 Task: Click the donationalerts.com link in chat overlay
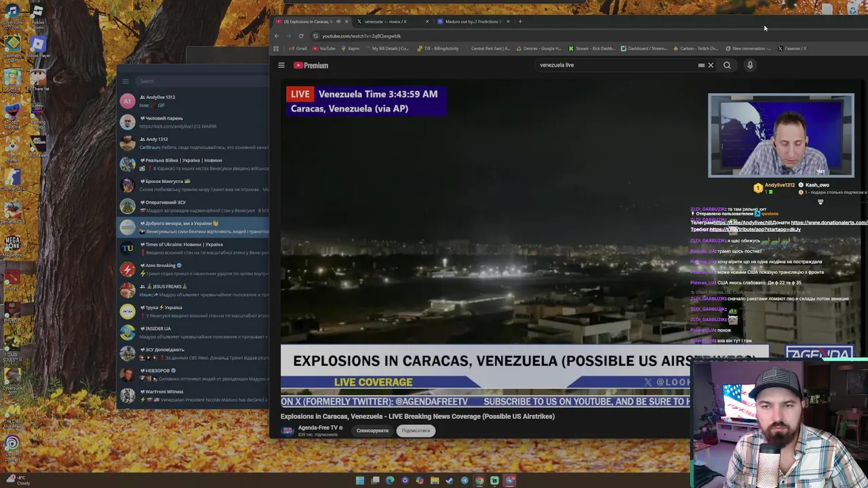pos(829,222)
